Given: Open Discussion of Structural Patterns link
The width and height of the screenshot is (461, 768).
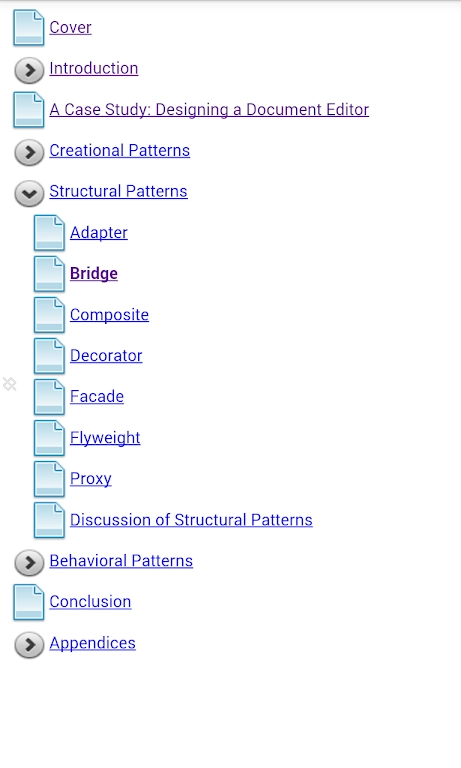Looking at the screenshot, I should [191, 520].
